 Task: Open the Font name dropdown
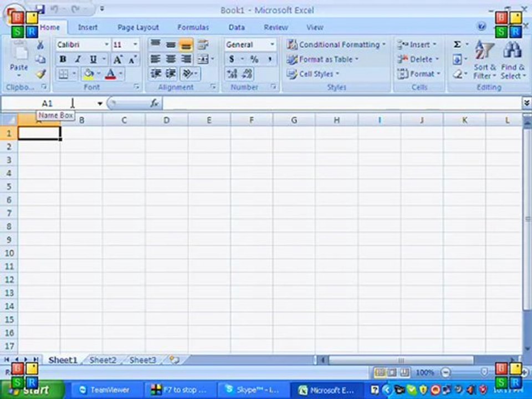click(x=106, y=44)
